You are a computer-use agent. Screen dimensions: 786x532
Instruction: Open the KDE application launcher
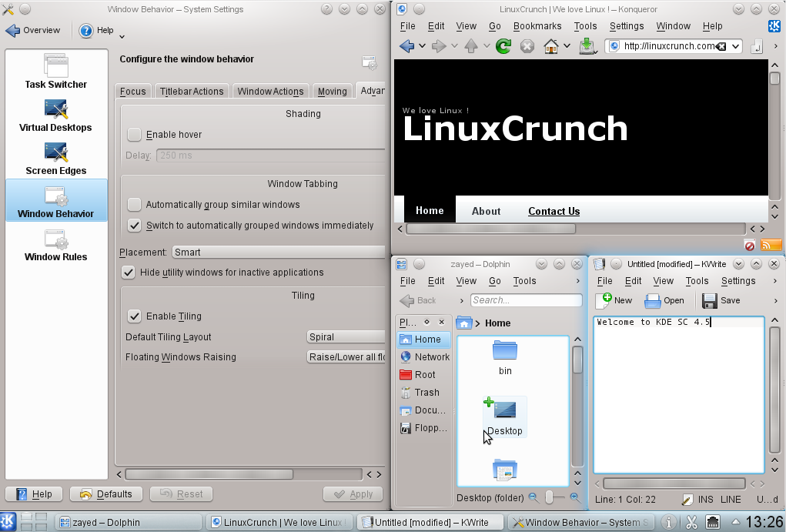point(8,521)
